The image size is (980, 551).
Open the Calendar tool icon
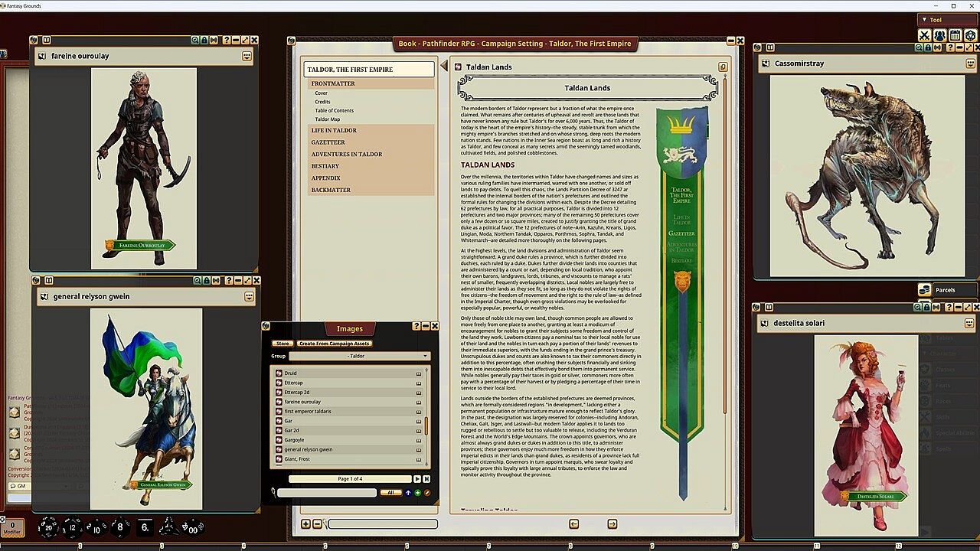click(955, 35)
